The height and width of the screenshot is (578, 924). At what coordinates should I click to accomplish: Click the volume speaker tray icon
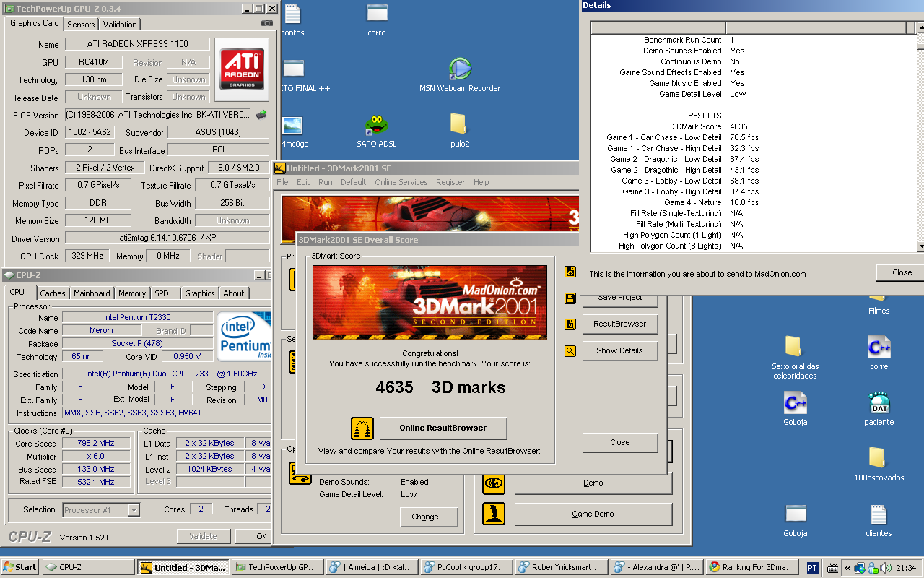pos(884,568)
